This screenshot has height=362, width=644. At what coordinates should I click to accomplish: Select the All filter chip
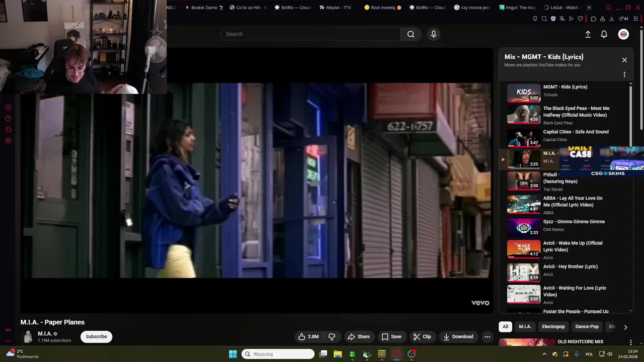coord(505,327)
